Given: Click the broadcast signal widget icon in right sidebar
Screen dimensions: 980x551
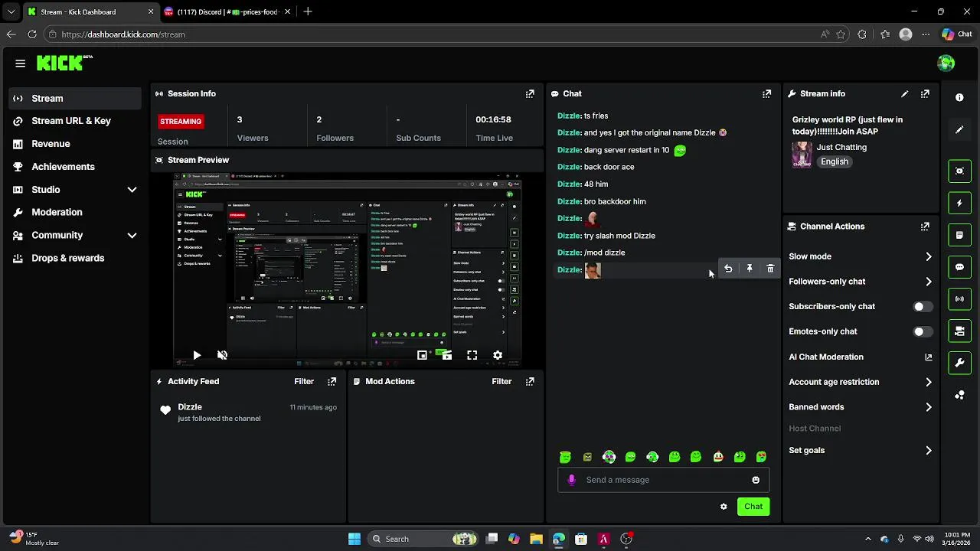Looking at the screenshot, I should click(959, 299).
